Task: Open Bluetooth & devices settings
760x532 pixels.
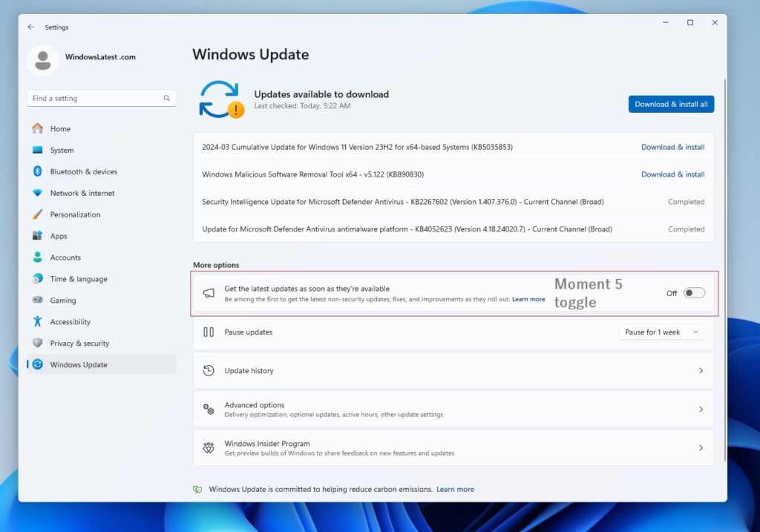Action: [78, 171]
